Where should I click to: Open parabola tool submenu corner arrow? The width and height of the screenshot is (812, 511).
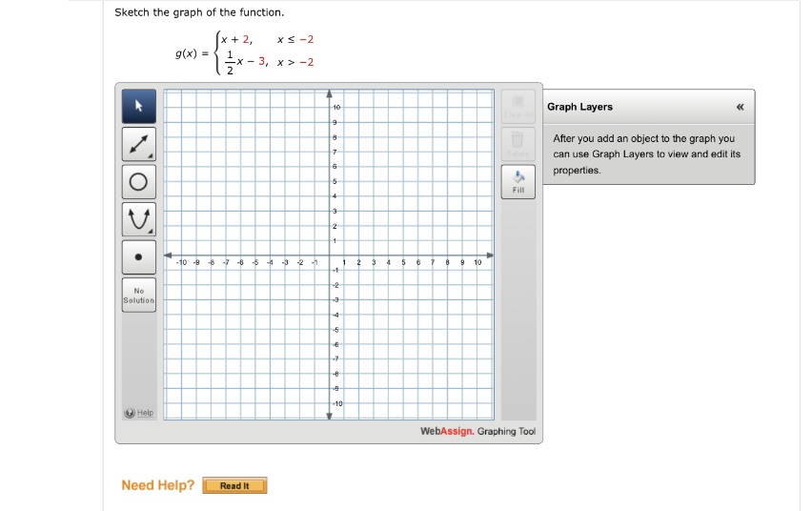click(151, 231)
